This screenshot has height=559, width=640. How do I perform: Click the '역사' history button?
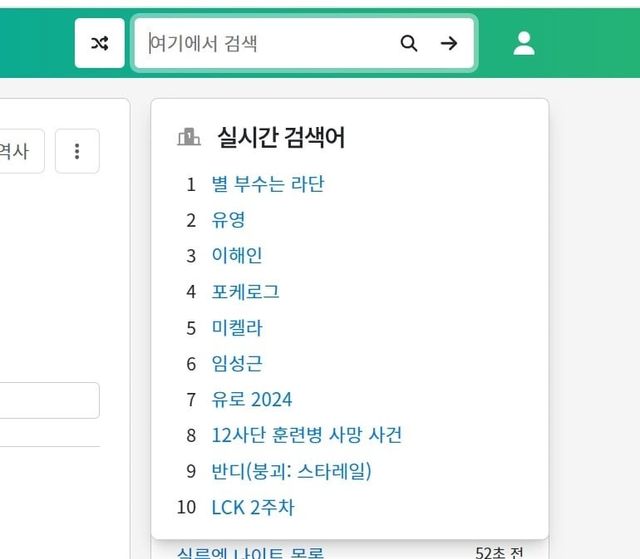point(18,151)
